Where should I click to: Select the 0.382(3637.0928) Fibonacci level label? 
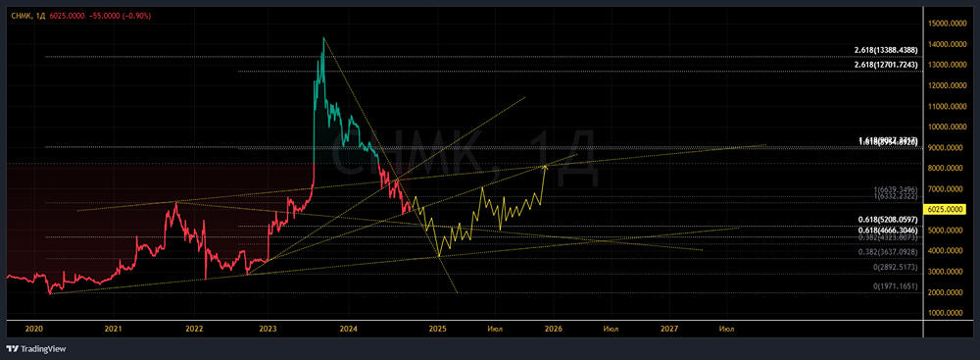887,252
